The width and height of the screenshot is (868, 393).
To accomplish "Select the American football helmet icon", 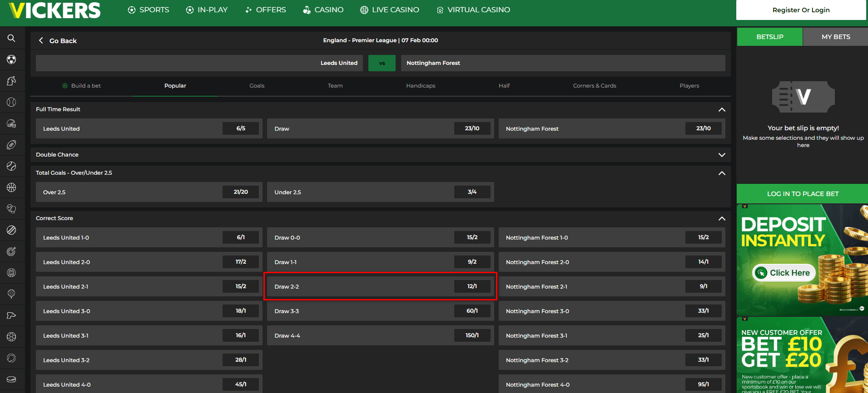I will (x=11, y=123).
